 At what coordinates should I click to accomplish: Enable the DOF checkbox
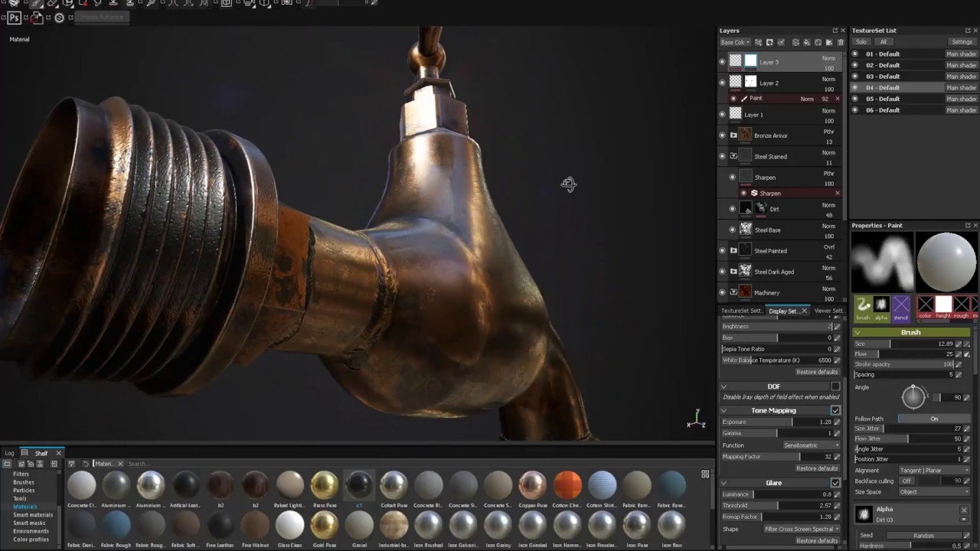[x=835, y=386]
